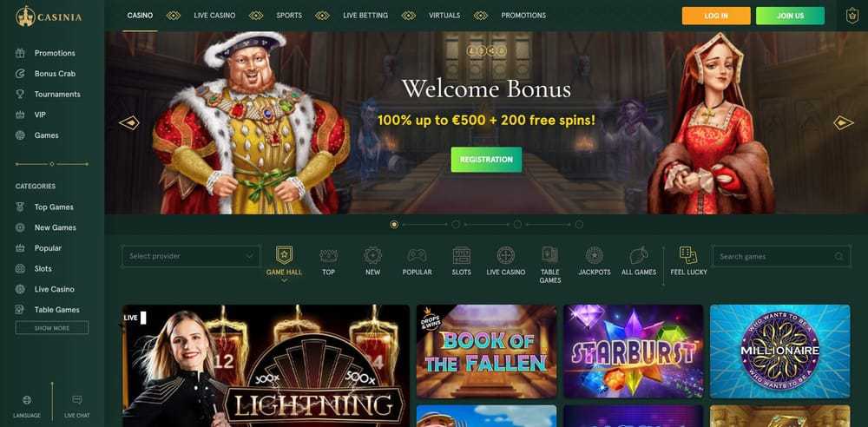Open the Sports menu item
Image resolution: width=868 pixels, height=427 pixels.
pos(289,16)
